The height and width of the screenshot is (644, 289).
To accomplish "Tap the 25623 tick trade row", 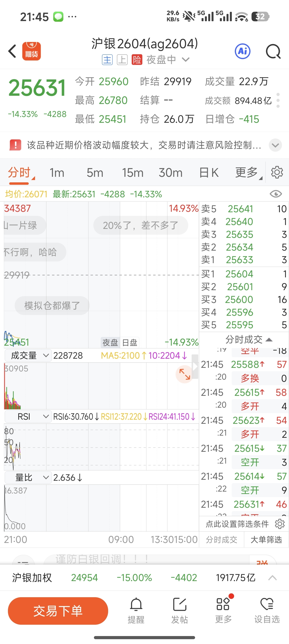I will pyautogui.click(x=244, y=427).
